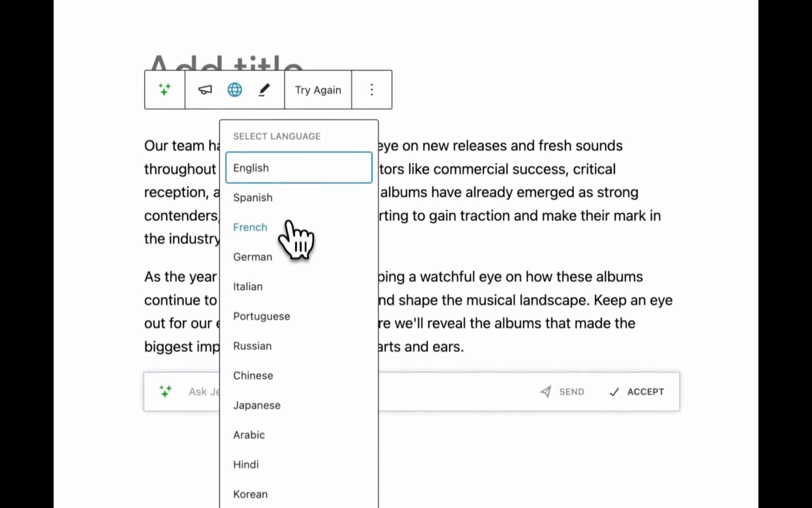
Task: Choose Japanese from the language list
Action: [257, 405]
